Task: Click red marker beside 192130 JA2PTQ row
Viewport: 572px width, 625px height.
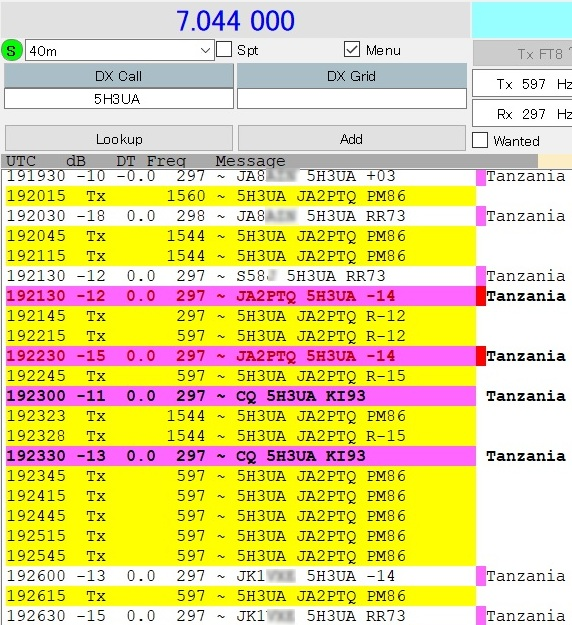Action: point(481,296)
